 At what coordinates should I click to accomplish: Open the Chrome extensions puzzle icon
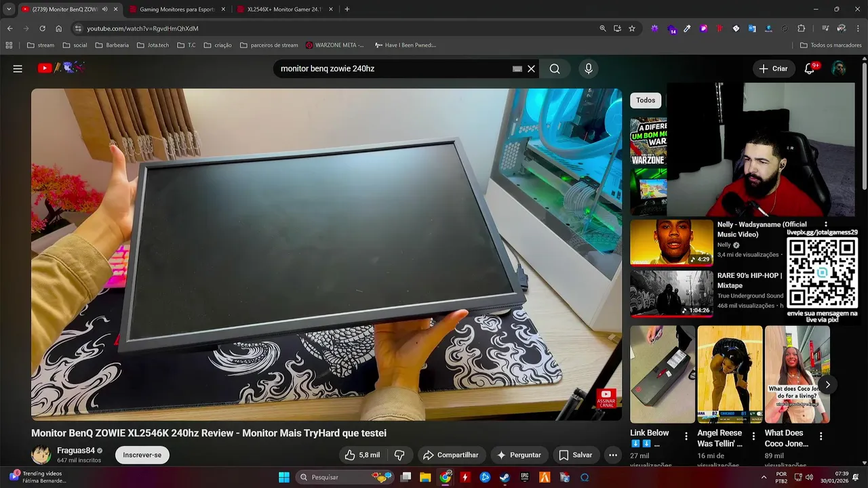point(802,28)
